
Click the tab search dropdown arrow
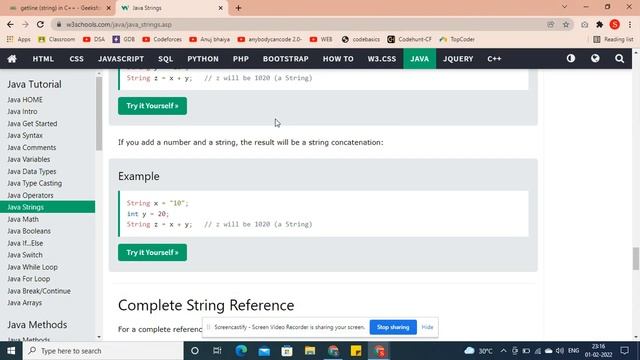point(564,7)
